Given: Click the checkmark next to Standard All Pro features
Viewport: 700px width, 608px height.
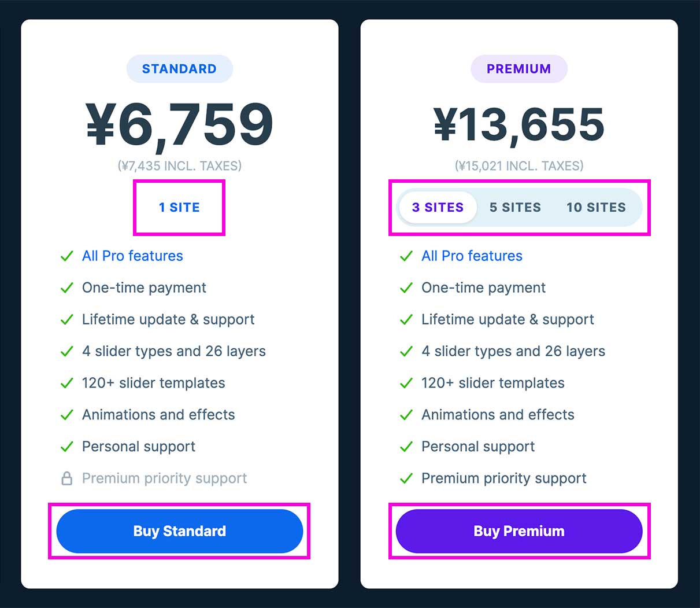Looking at the screenshot, I should (x=67, y=256).
